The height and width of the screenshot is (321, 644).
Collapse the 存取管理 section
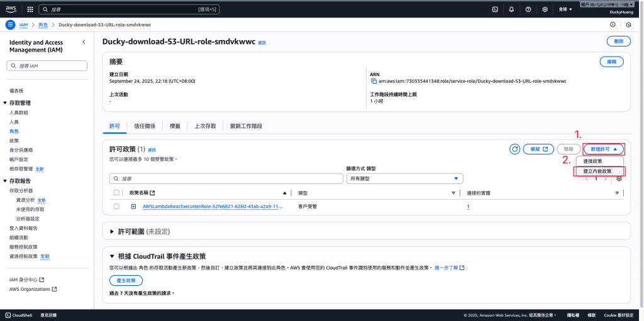pyautogui.click(x=5, y=103)
